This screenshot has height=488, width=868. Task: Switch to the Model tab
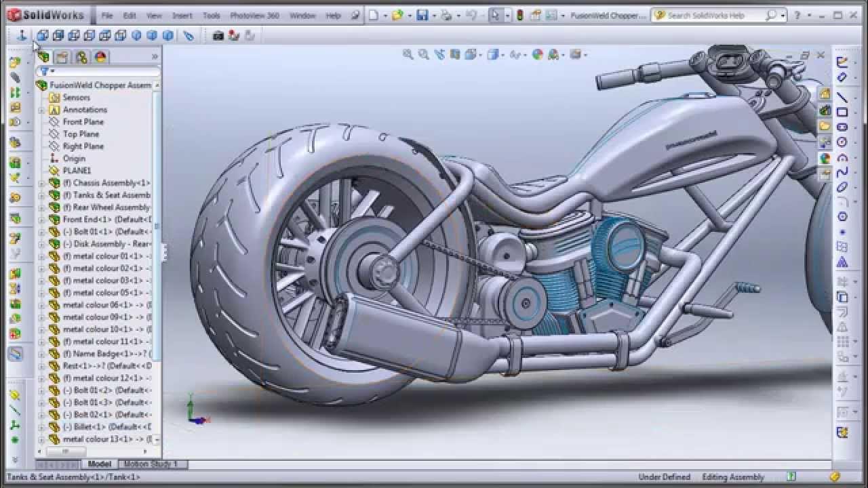100,464
